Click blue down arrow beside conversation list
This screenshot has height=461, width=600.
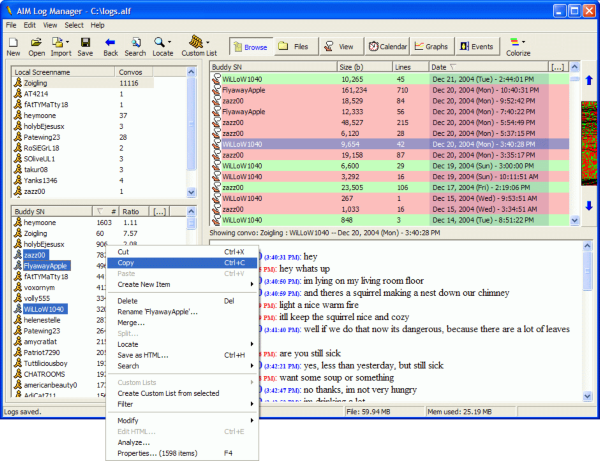(589, 206)
